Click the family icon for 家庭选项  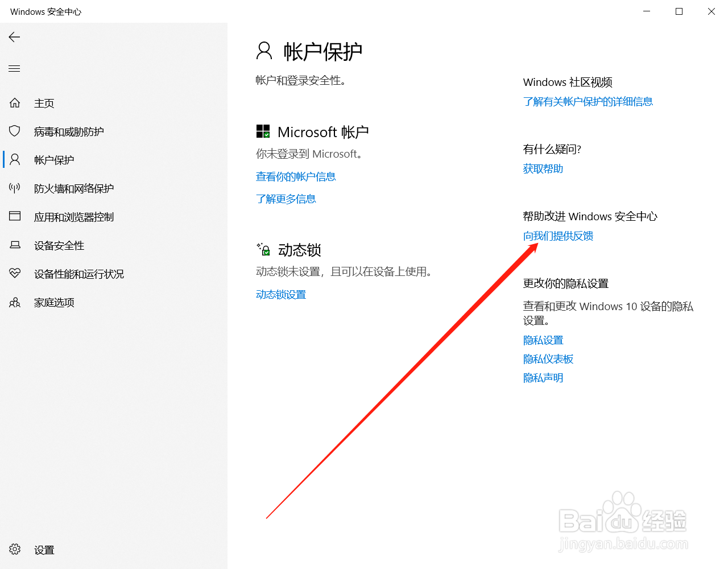[x=15, y=302]
